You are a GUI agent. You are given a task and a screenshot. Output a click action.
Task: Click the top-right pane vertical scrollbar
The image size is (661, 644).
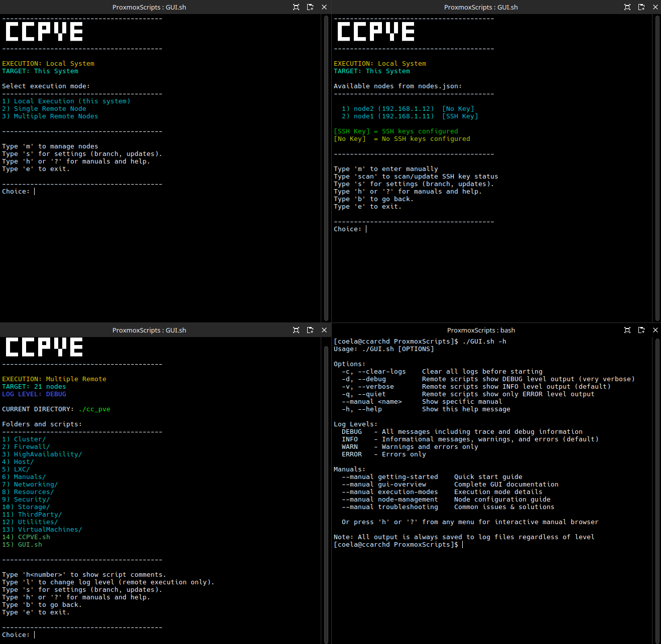(657, 168)
